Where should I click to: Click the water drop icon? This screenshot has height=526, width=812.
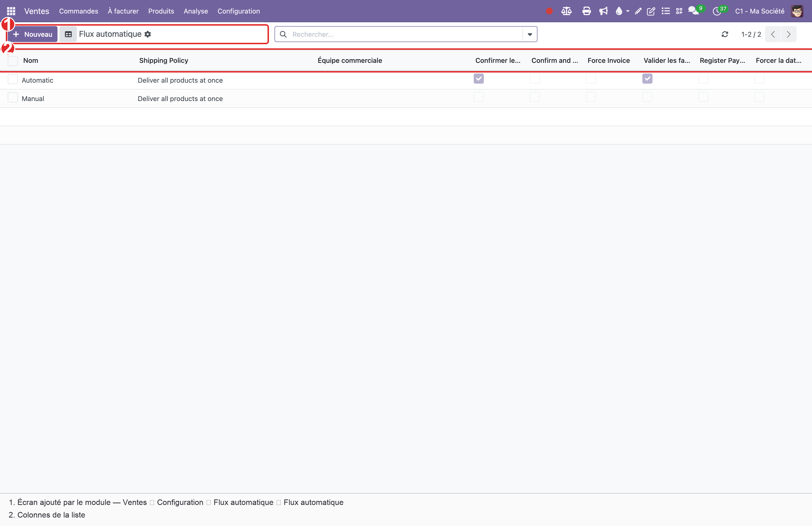pos(619,11)
